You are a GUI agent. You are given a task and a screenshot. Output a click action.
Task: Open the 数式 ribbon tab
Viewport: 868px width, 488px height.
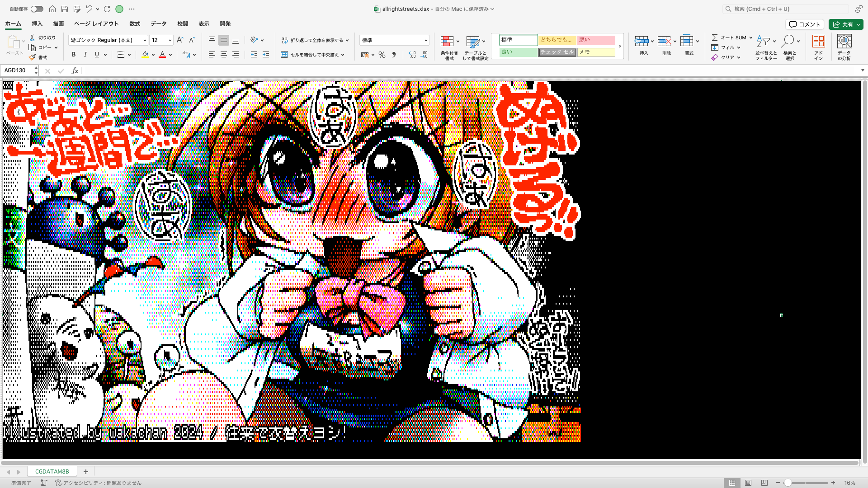point(135,24)
